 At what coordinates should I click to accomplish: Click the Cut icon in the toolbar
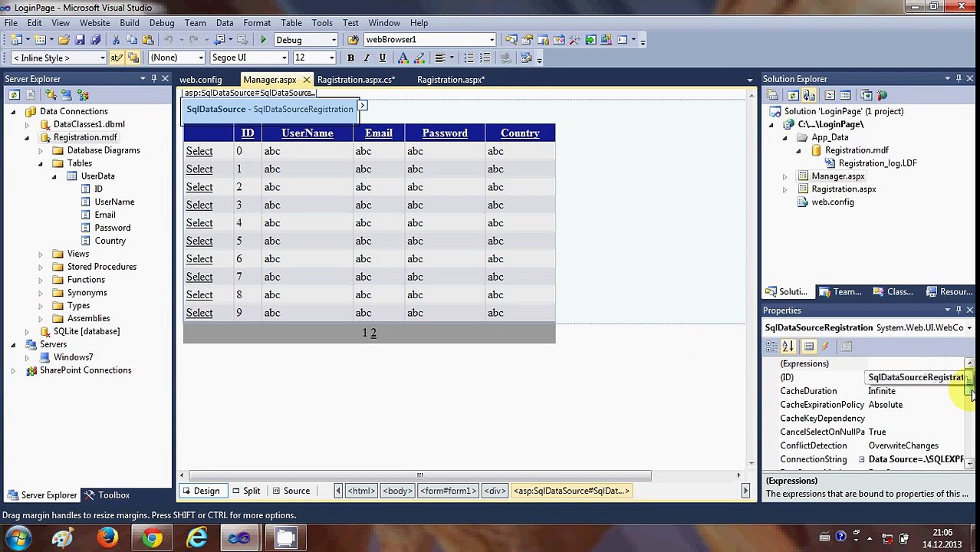pyautogui.click(x=116, y=40)
